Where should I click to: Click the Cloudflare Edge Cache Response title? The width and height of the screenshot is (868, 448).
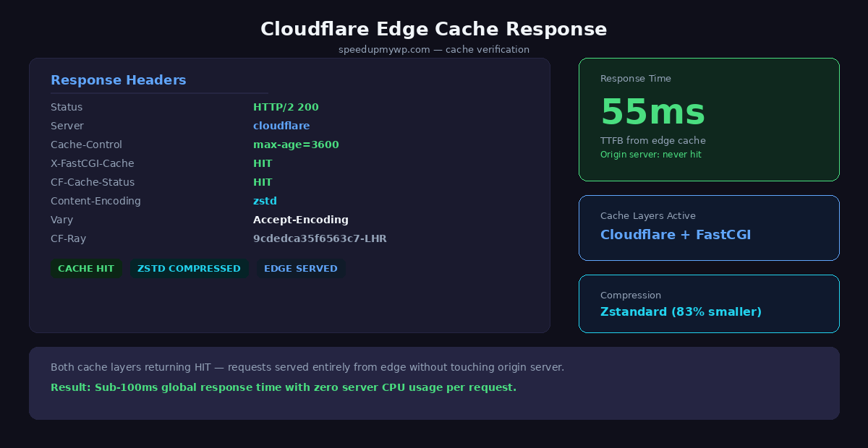pos(434,29)
